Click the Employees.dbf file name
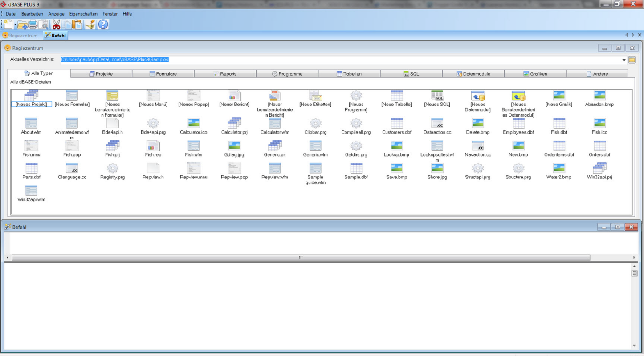The height and width of the screenshot is (356, 644). click(x=518, y=132)
